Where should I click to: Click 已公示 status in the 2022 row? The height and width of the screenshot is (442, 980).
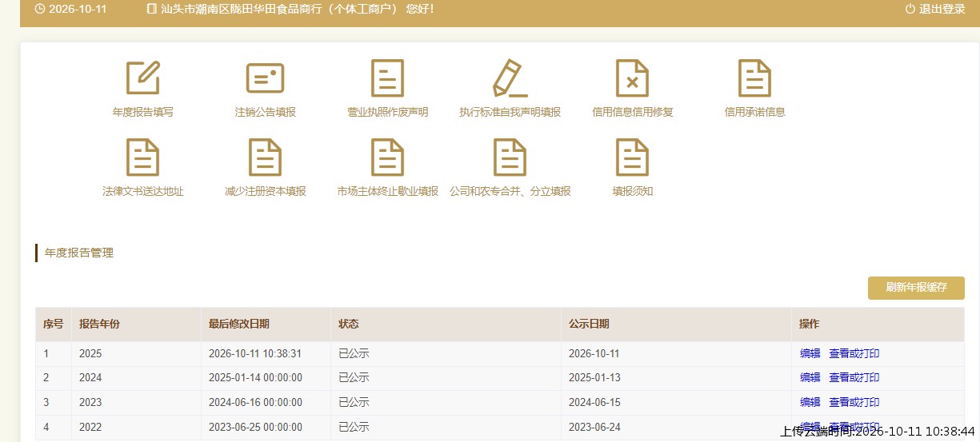point(354,427)
